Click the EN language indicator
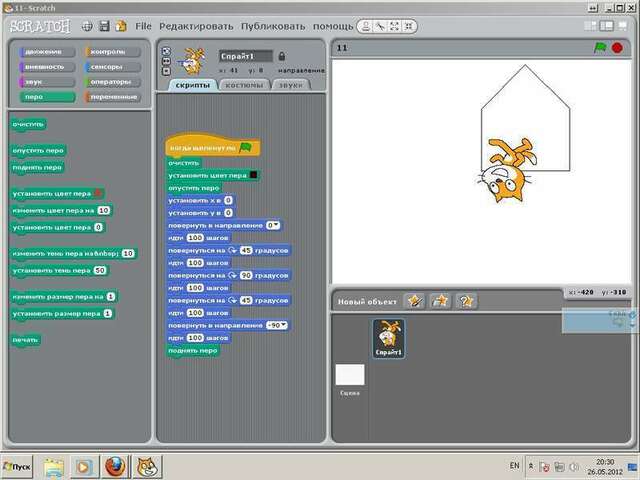The height and width of the screenshot is (480, 640). click(514, 465)
